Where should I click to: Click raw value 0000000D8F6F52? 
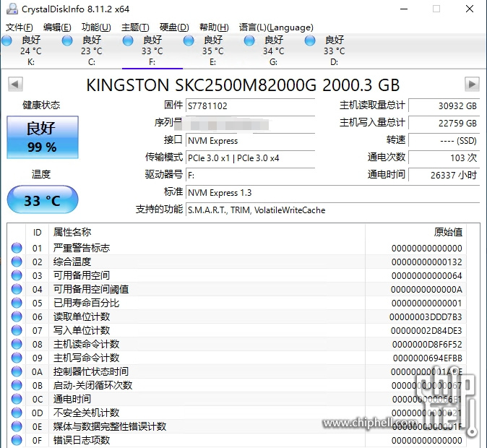point(427,344)
